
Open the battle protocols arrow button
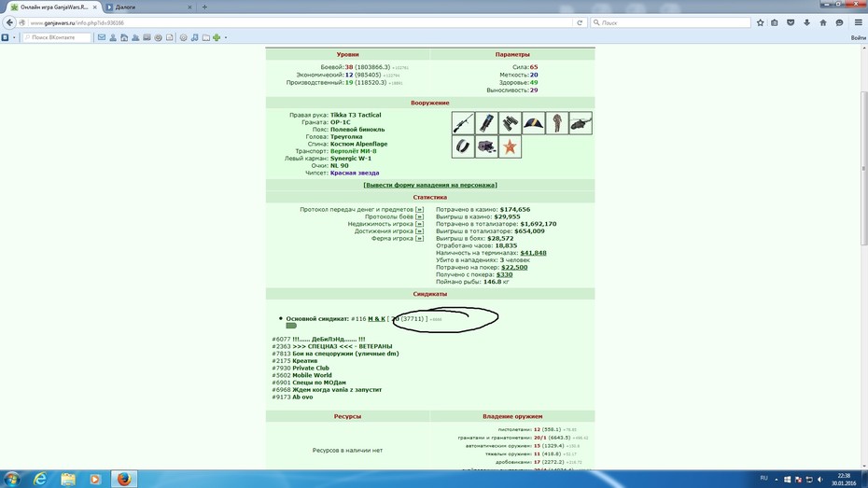tap(419, 216)
